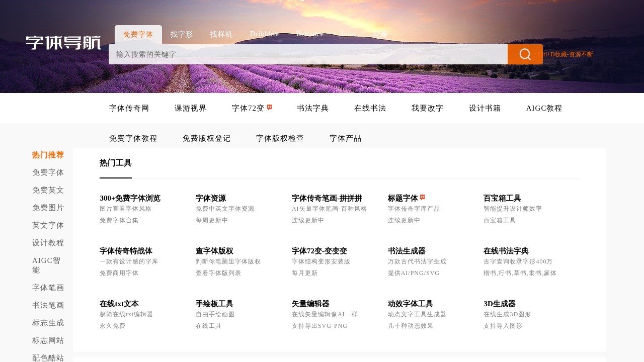Viewport: 644px width, 362px height.
Task: Open 书法字典 from the top menu
Action: [x=312, y=108]
